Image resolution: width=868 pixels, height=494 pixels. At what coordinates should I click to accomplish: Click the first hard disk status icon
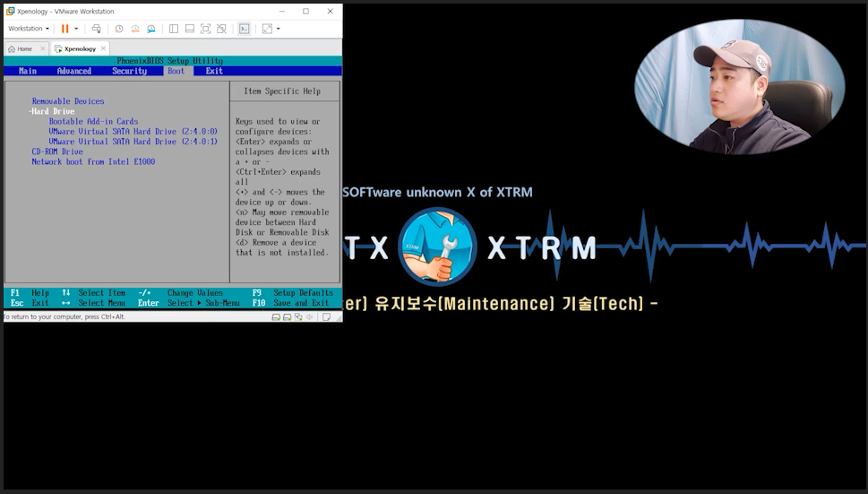(x=276, y=317)
